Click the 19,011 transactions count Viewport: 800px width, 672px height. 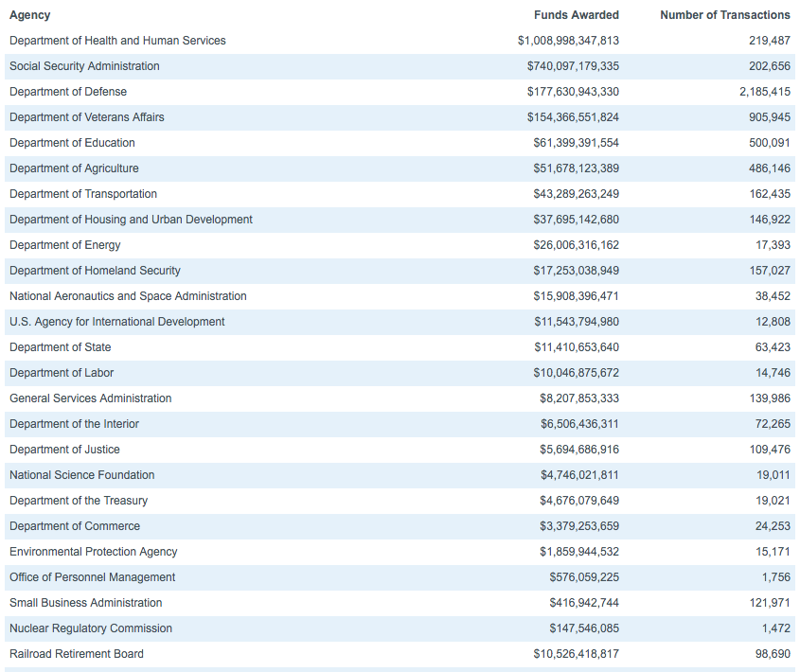(773, 474)
